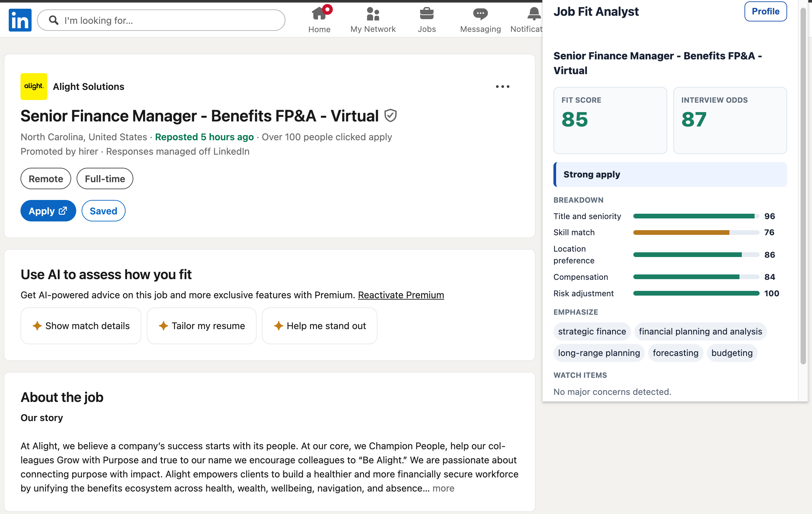812x514 pixels.
Task: Click 'Over 100 people clicked apply' text
Action: [x=327, y=137]
